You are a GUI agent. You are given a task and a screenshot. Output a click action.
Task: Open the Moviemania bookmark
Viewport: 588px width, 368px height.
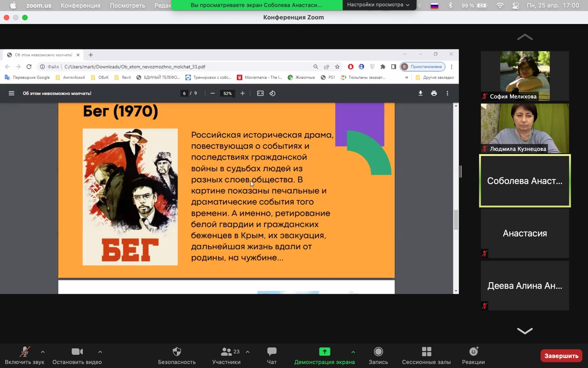[259, 78]
